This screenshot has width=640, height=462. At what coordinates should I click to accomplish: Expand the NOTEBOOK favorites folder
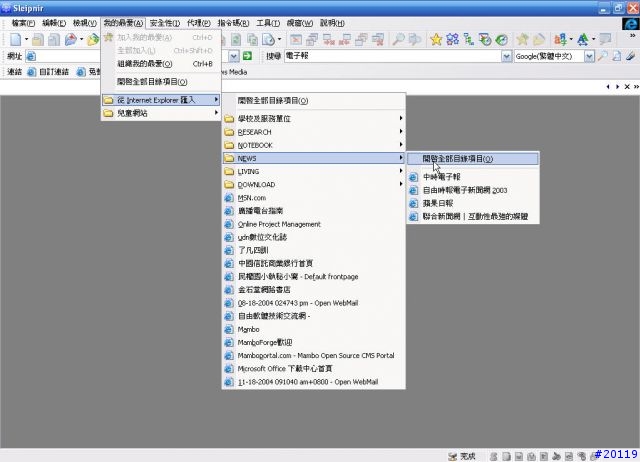pyautogui.click(x=314, y=145)
